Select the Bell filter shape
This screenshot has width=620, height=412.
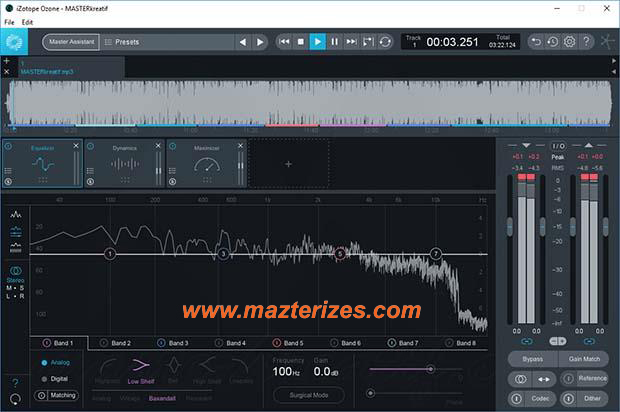pos(173,370)
